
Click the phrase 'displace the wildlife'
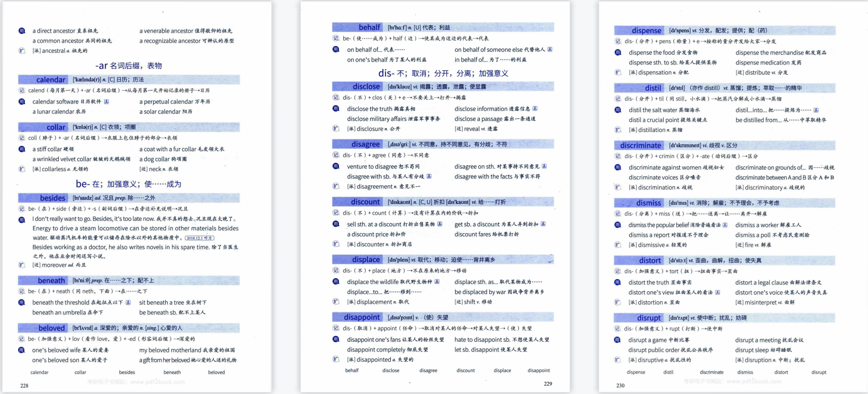point(373,282)
